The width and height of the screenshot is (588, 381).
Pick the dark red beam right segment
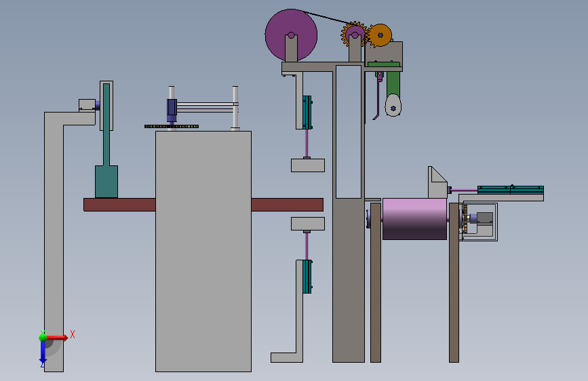288,205
